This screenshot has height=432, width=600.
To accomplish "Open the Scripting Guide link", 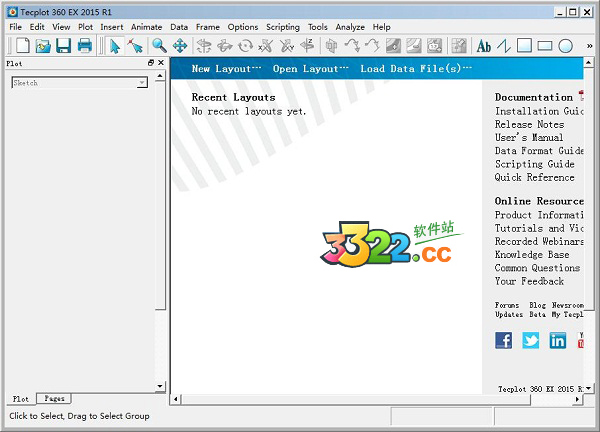I will (x=535, y=164).
